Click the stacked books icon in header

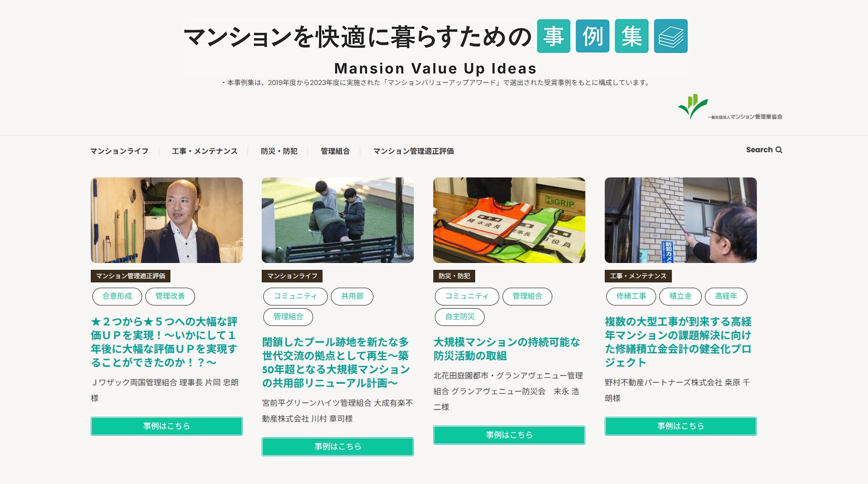point(671,36)
